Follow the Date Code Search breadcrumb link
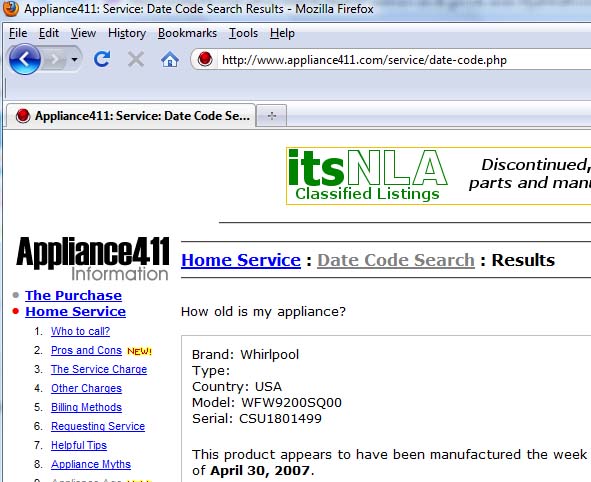The width and height of the screenshot is (591, 482). pos(396,260)
